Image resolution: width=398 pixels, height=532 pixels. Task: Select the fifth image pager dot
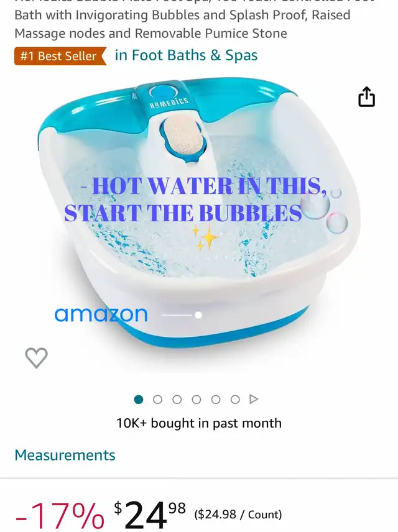tap(216, 400)
